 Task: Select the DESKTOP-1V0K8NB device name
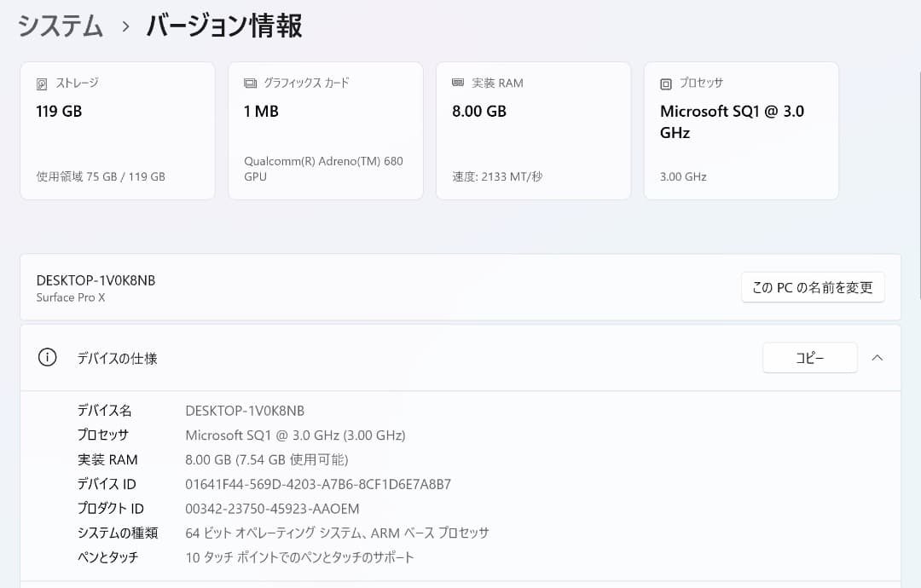pos(96,280)
